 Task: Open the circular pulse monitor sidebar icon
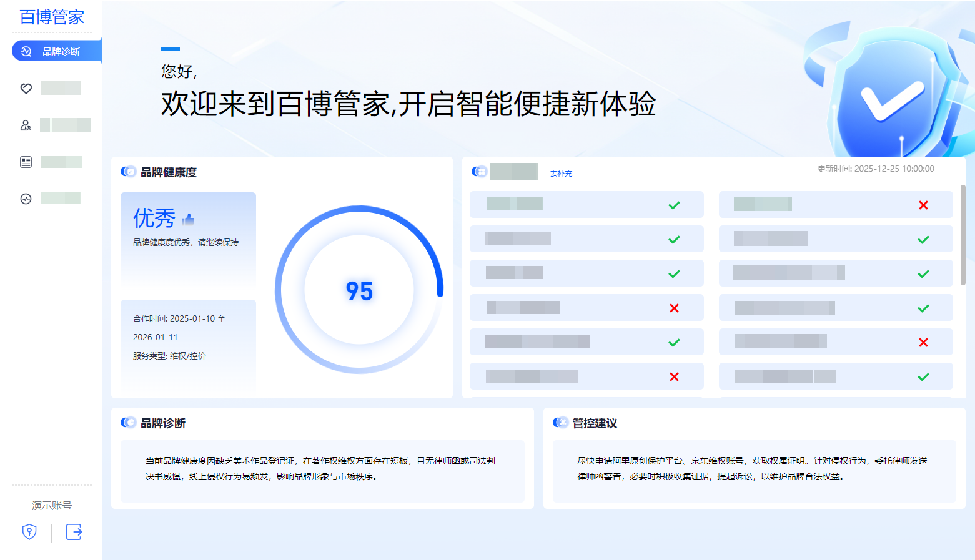[26, 199]
